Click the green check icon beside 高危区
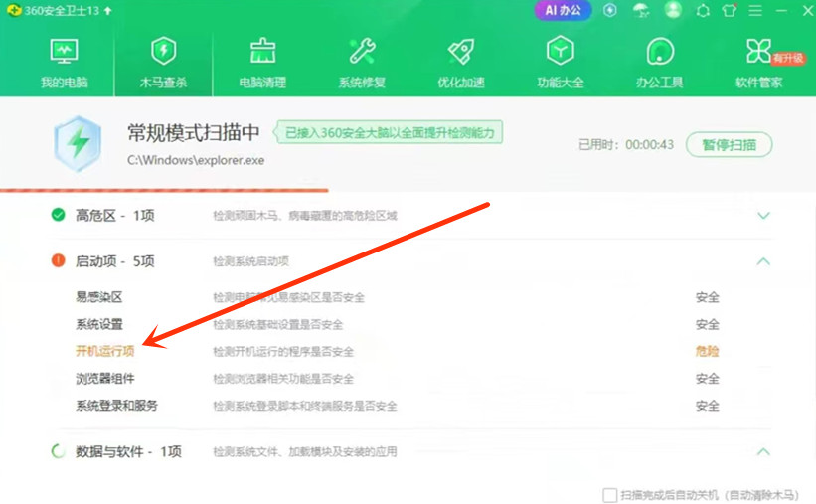This screenshot has height=504, width=816. 59,215
